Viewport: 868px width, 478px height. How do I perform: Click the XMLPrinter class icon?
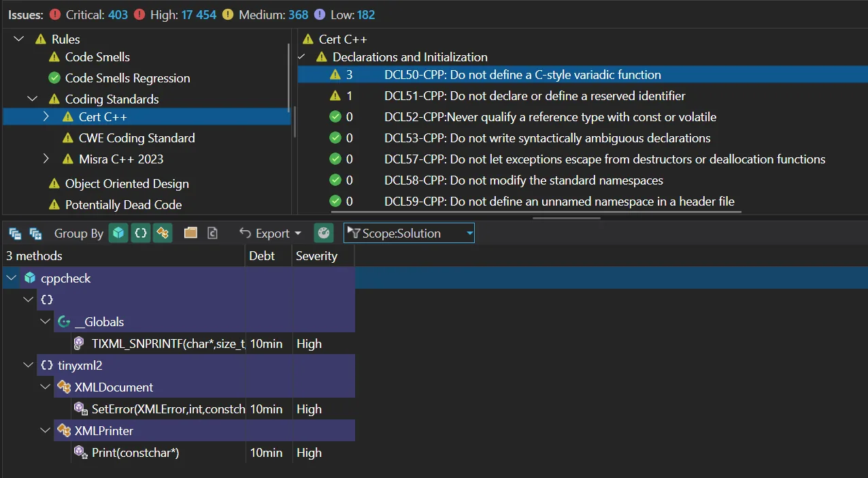(64, 430)
